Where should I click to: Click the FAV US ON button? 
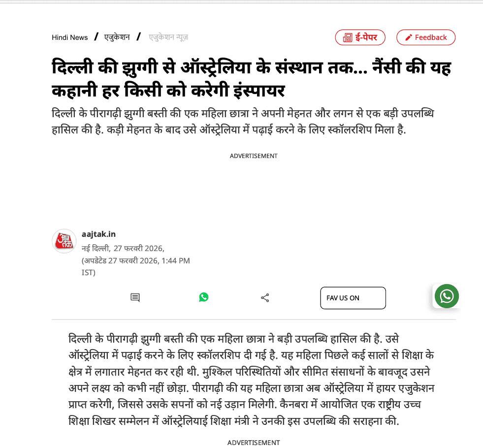point(353,298)
